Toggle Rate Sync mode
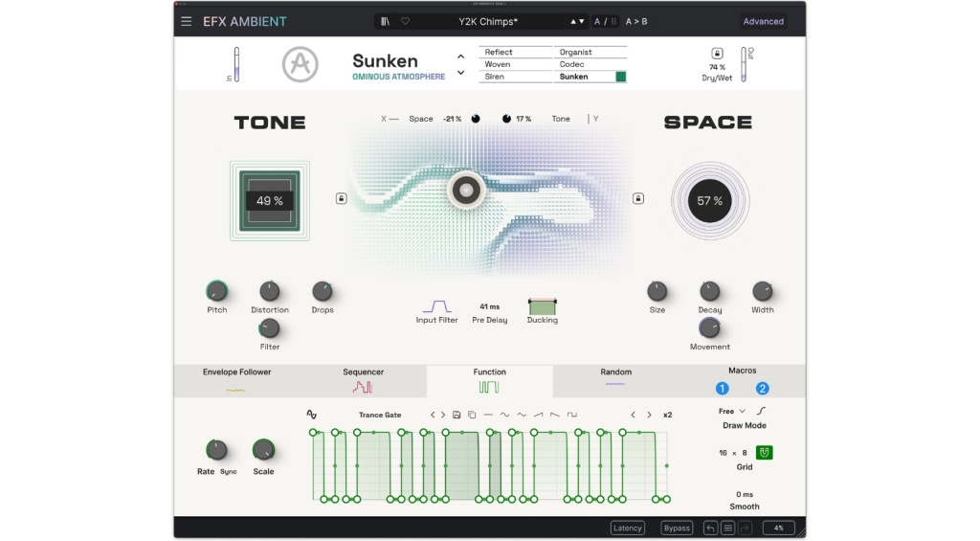Viewport: 980px width, 541px height. pos(228,471)
